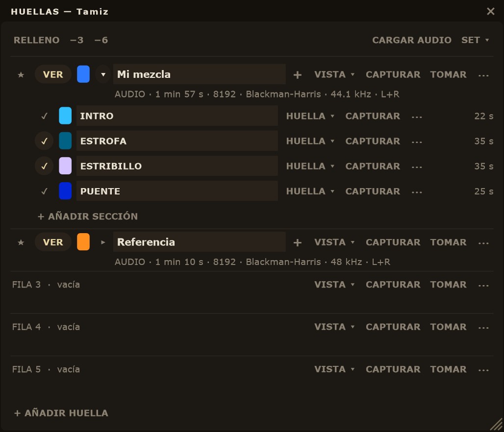Open the more options dots for INTRO
Image resolution: width=504 pixels, height=432 pixels.
[417, 117]
